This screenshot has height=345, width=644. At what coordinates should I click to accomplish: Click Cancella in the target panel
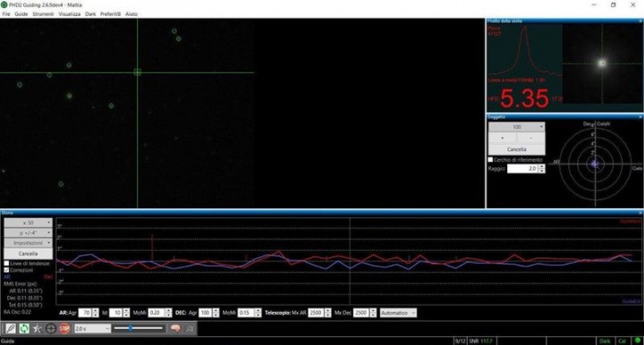pyautogui.click(x=517, y=149)
